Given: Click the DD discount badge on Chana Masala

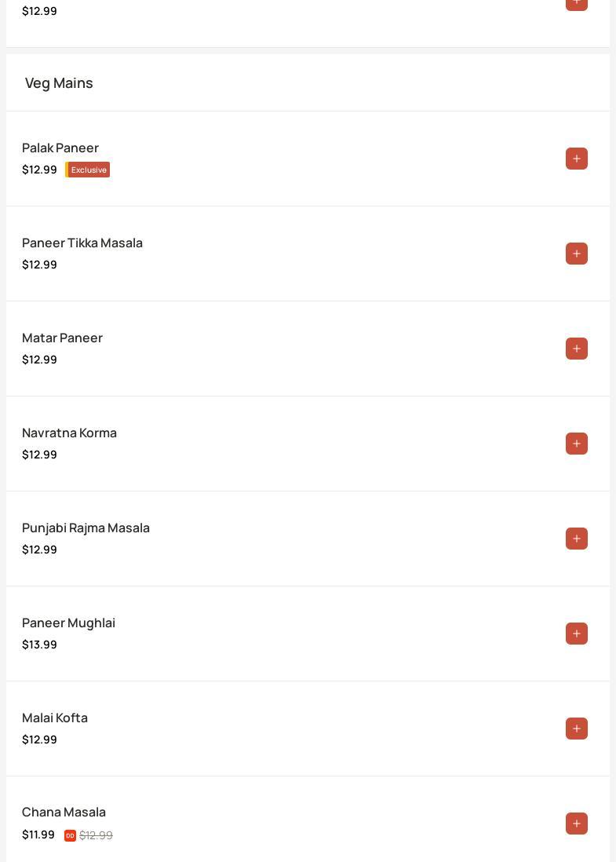Looking at the screenshot, I should tap(70, 835).
